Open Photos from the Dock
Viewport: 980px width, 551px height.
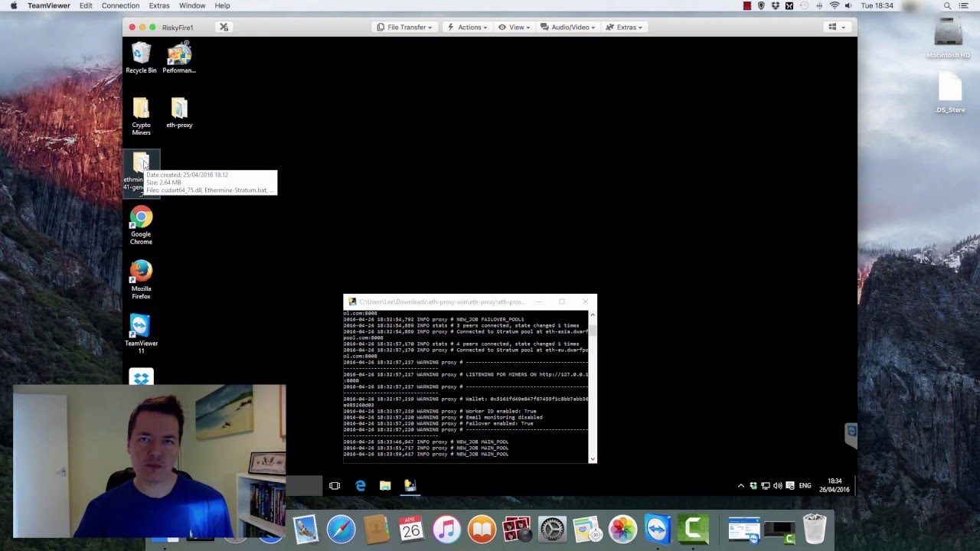tap(622, 529)
